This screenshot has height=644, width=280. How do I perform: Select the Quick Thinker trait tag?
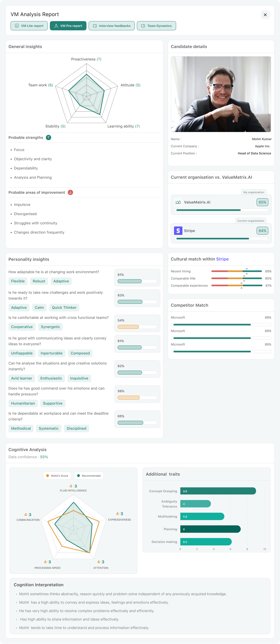64,307
